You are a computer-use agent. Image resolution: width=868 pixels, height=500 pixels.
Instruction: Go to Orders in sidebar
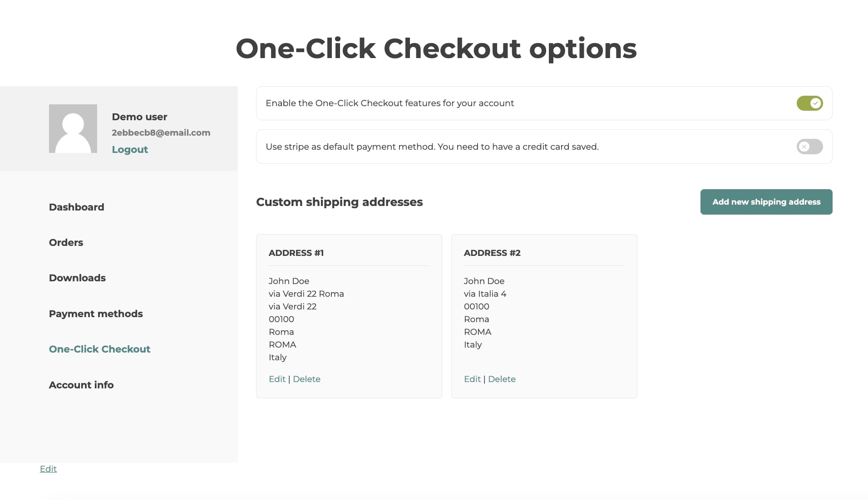click(66, 243)
